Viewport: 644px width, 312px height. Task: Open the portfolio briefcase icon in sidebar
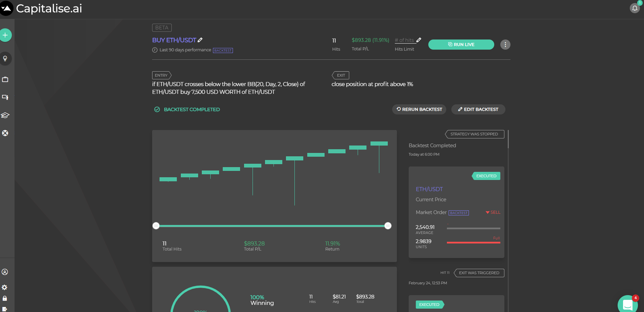(5, 79)
